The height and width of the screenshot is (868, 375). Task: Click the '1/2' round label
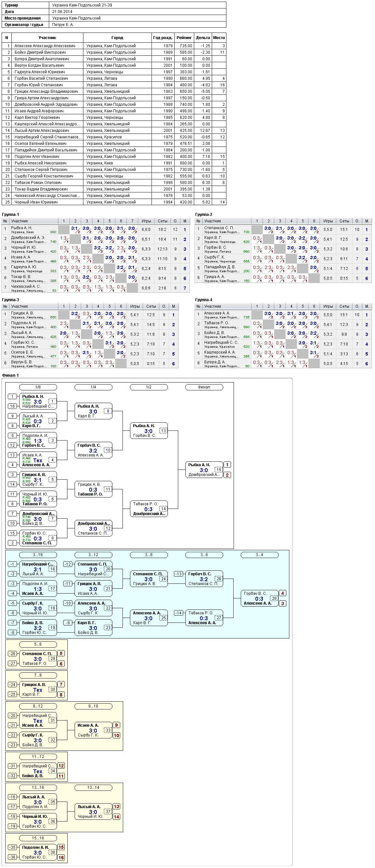[x=149, y=387]
